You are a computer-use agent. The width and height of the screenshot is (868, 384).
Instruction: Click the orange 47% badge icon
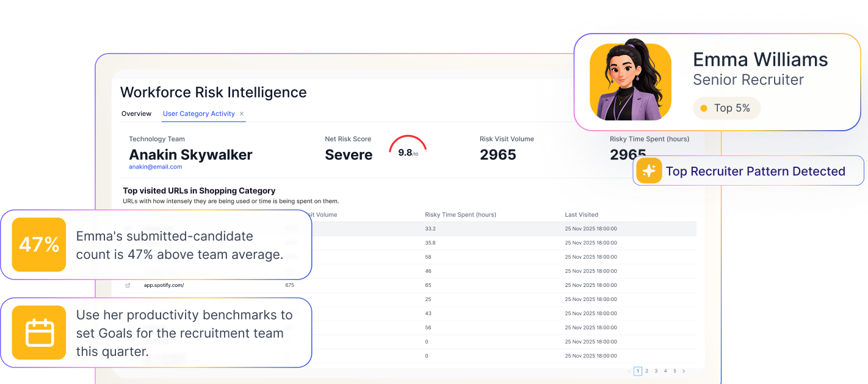pos(39,245)
